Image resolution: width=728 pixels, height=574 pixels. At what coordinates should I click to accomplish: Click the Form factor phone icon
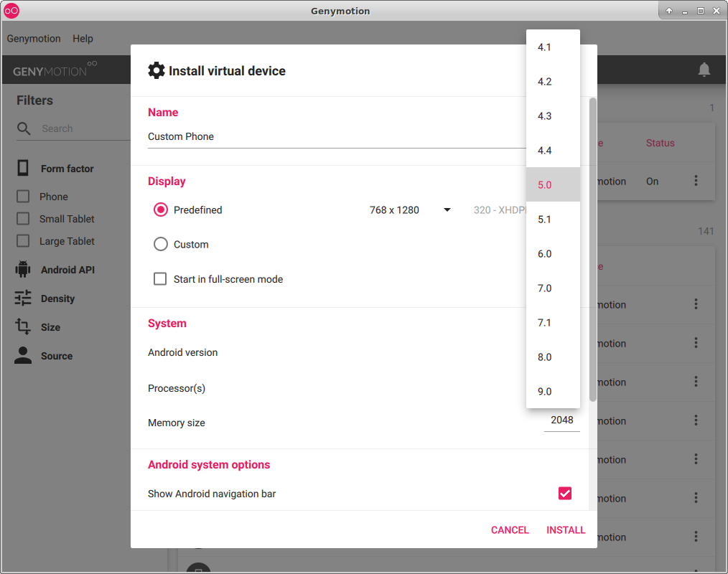click(x=23, y=168)
